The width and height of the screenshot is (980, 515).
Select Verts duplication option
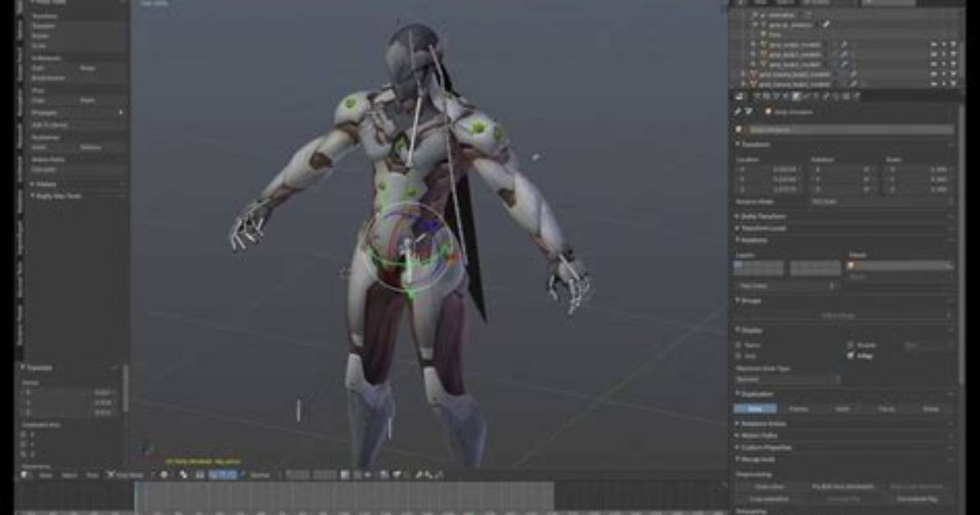(x=842, y=408)
